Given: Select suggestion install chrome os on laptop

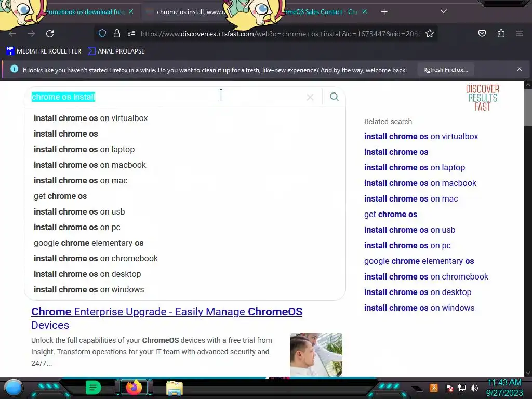Looking at the screenshot, I should (84, 149).
